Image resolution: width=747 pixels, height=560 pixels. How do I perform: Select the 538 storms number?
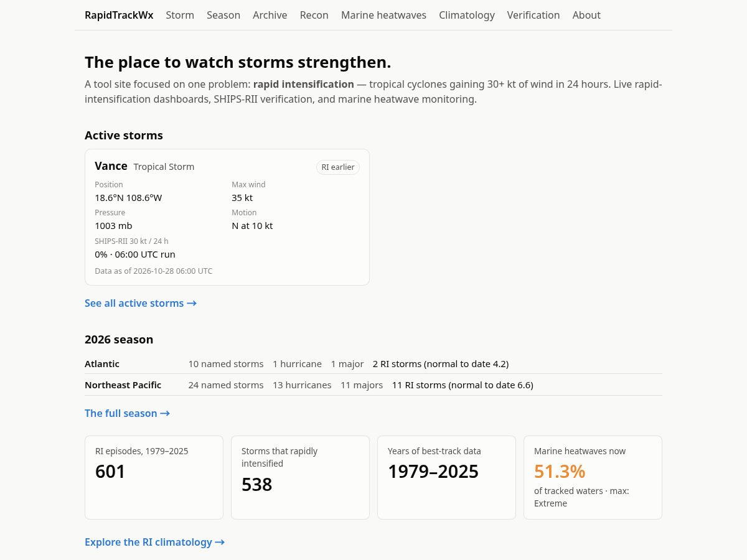pyautogui.click(x=257, y=484)
